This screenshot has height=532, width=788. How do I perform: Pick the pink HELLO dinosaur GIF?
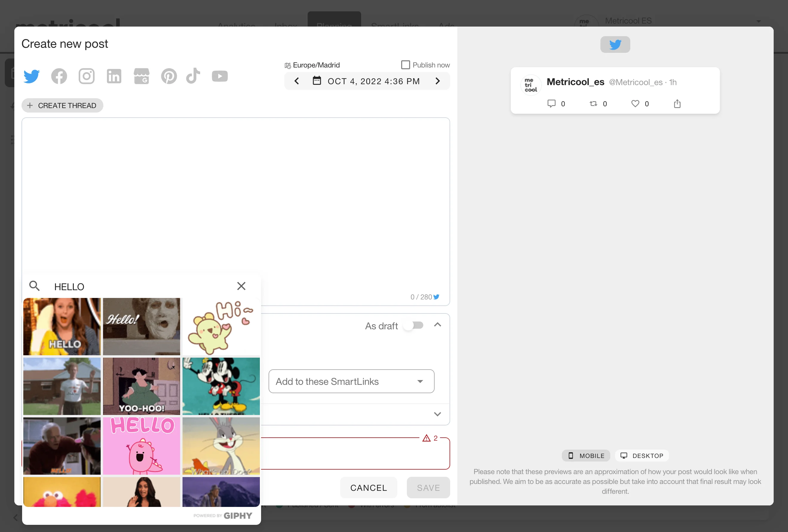pos(141,446)
